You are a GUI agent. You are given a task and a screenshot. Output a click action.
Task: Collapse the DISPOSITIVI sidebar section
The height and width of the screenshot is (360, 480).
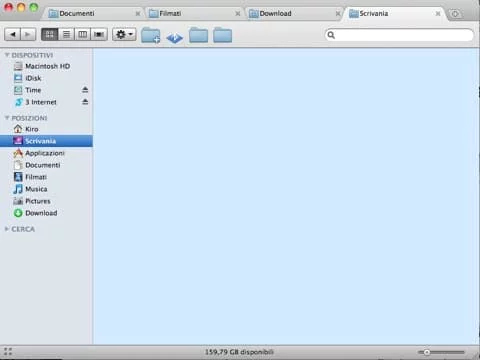[x=7, y=55]
